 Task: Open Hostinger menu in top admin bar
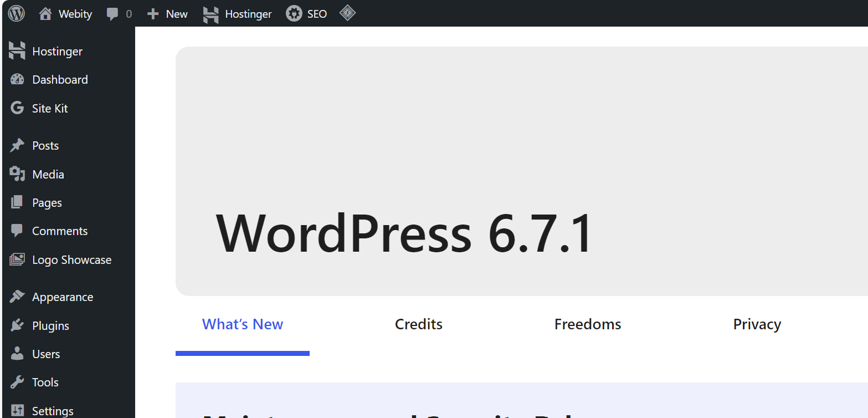pos(248,14)
